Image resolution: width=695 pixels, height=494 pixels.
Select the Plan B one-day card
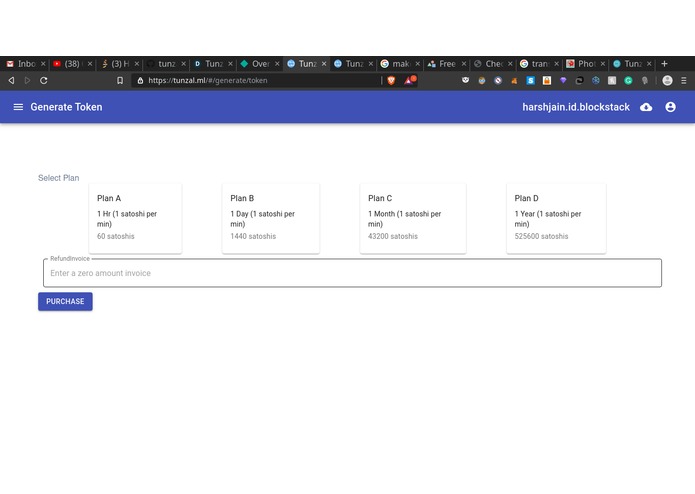(x=270, y=218)
